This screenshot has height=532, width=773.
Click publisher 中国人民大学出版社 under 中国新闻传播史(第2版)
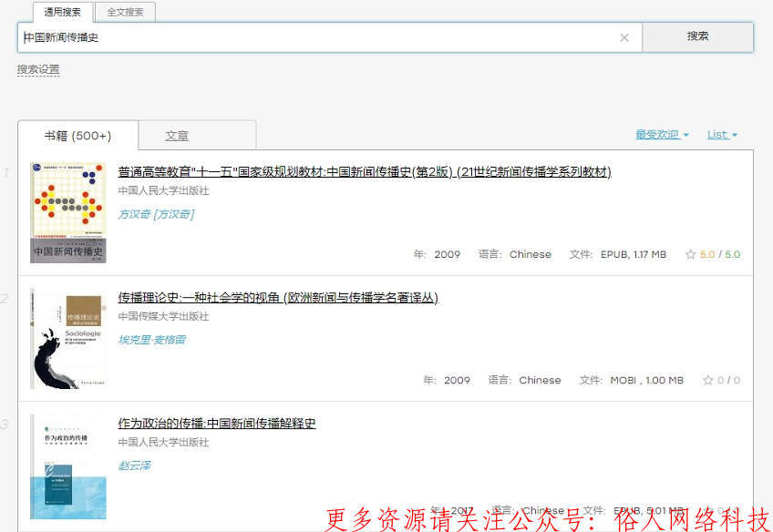pos(164,190)
